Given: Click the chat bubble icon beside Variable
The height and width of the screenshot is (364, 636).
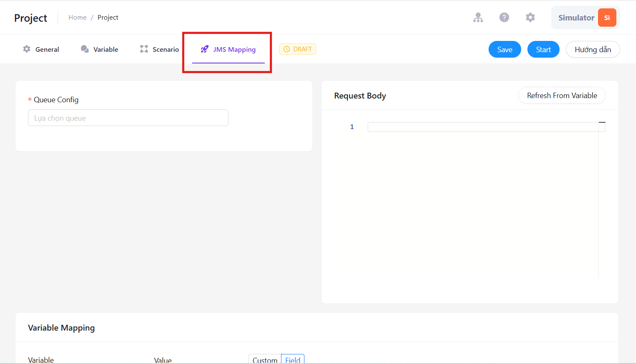Looking at the screenshot, I should 85,49.
